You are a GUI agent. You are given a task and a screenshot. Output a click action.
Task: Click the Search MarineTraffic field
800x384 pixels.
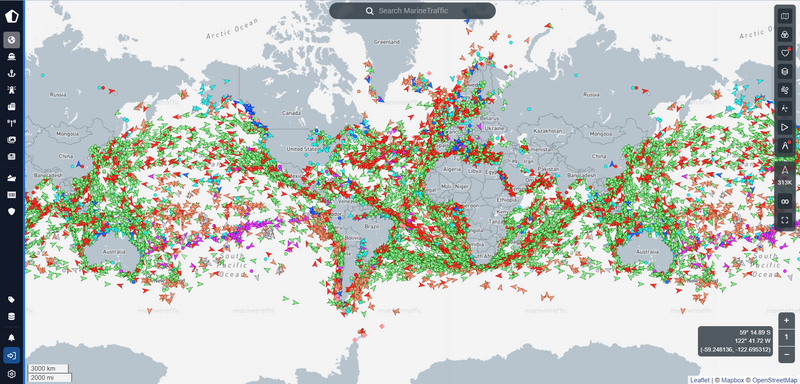(412, 11)
